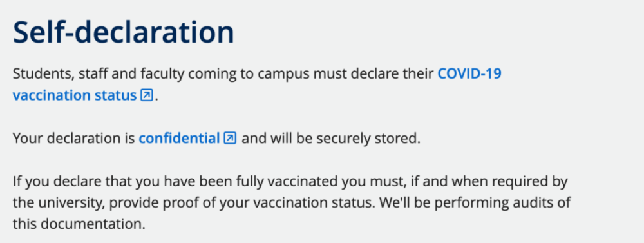
Task: Click the blue 'COVID-19' text
Action: [x=469, y=74]
